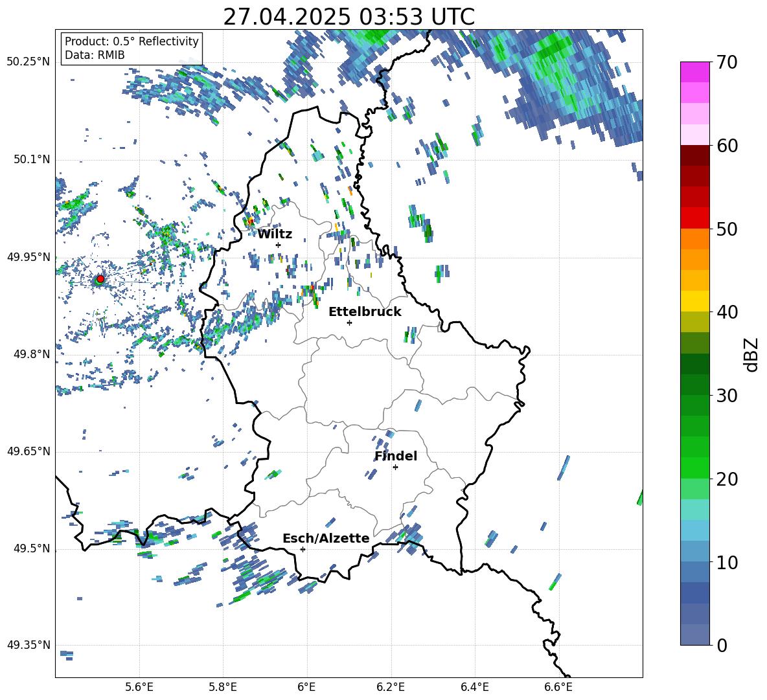Click the 0 tick on the colorbar
This screenshot has width=767, height=700.
[722, 645]
